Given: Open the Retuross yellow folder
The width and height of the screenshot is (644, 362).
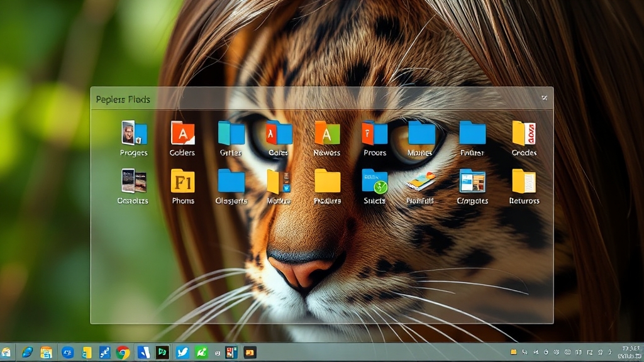Looking at the screenshot, I should click(524, 181).
